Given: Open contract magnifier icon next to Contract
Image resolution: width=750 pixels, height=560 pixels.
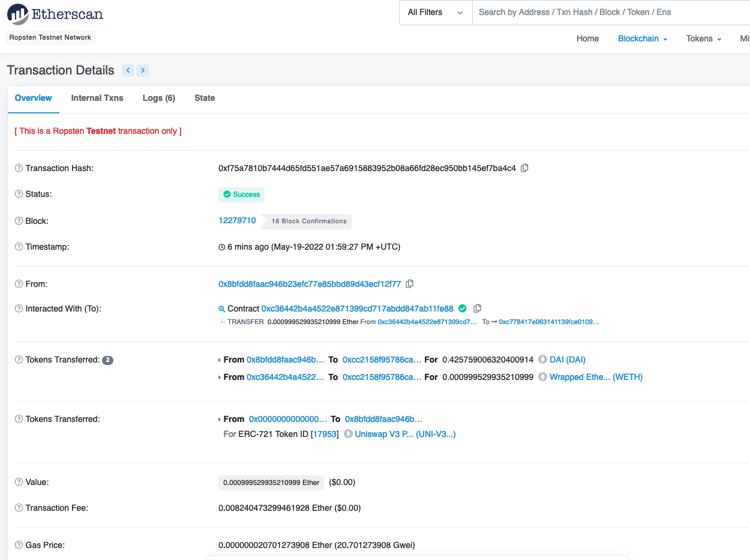Looking at the screenshot, I should [x=222, y=309].
